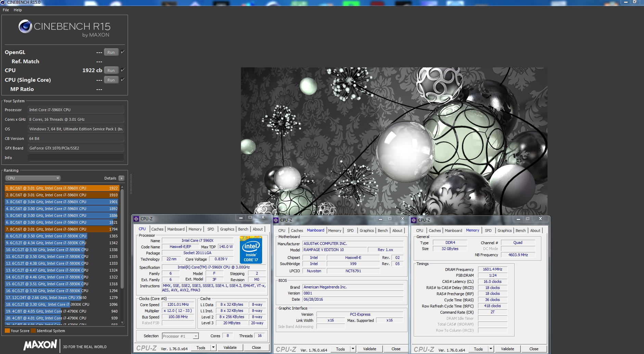Viewport: 644px width, 354px height.
Task: Click CPU-Z title icon of first window
Action: pyautogui.click(x=136, y=219)
